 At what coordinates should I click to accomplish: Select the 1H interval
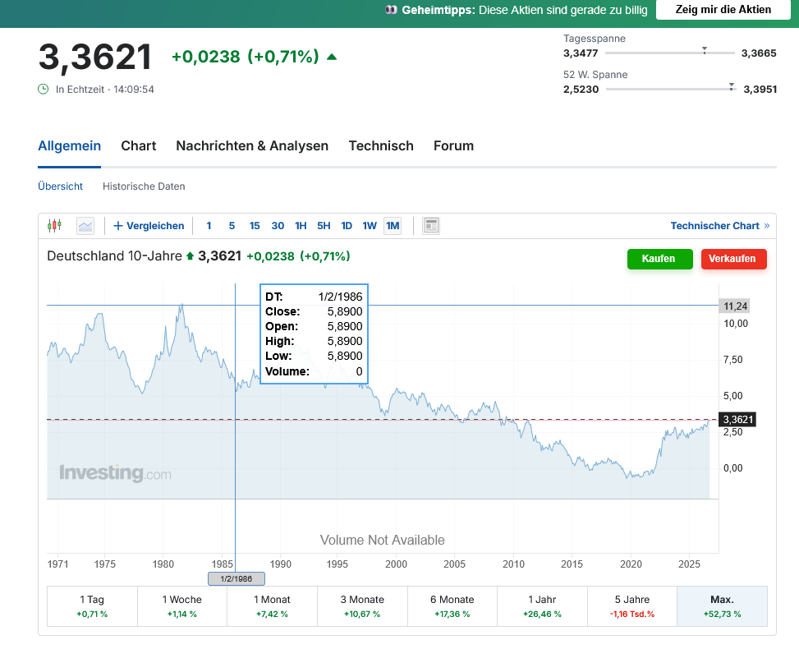point(301,226)
